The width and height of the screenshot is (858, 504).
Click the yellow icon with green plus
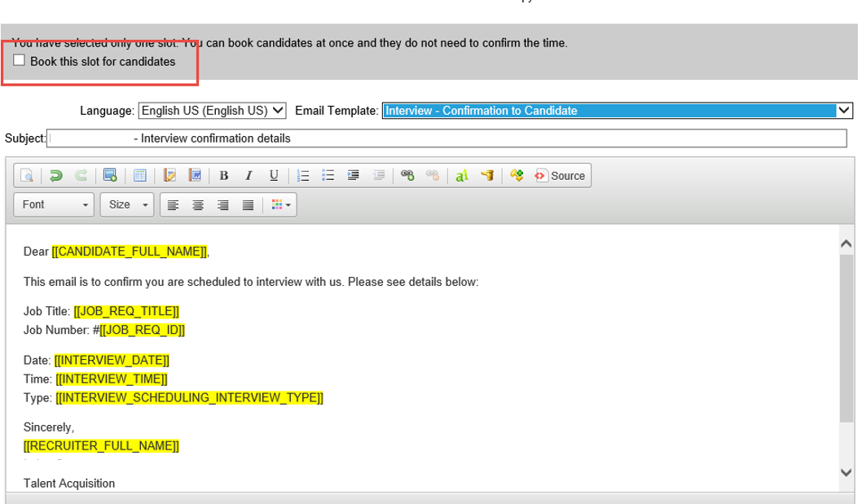(517, 176)
